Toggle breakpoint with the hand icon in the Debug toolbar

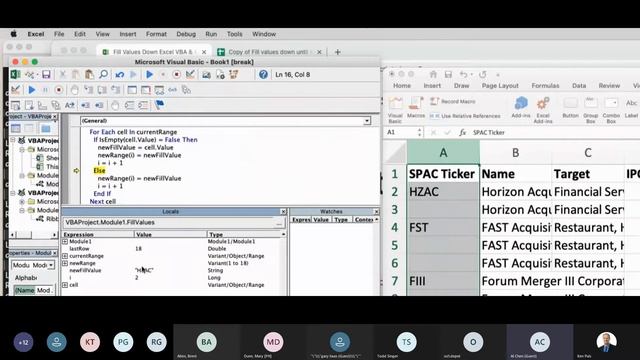(74, 90)
